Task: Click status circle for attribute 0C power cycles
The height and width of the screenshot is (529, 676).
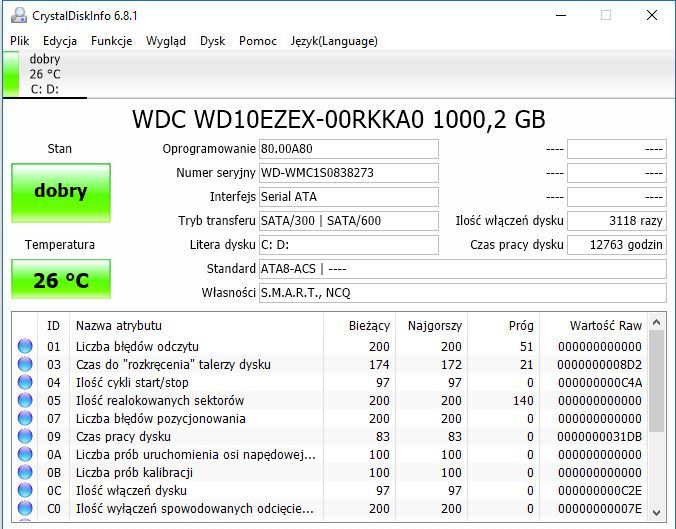Action: 25,490
